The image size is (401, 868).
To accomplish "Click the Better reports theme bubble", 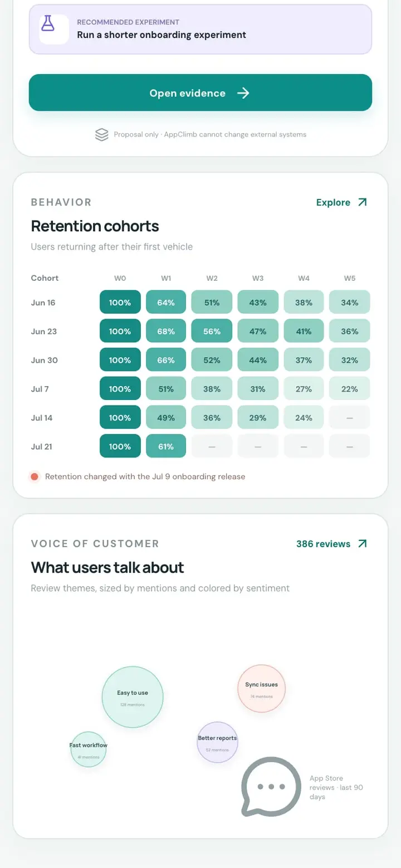I will coord(217,742).
